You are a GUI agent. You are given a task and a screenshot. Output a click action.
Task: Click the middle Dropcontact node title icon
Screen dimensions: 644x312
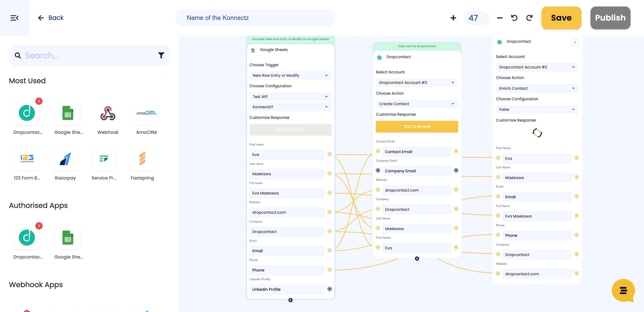[379, 57]
